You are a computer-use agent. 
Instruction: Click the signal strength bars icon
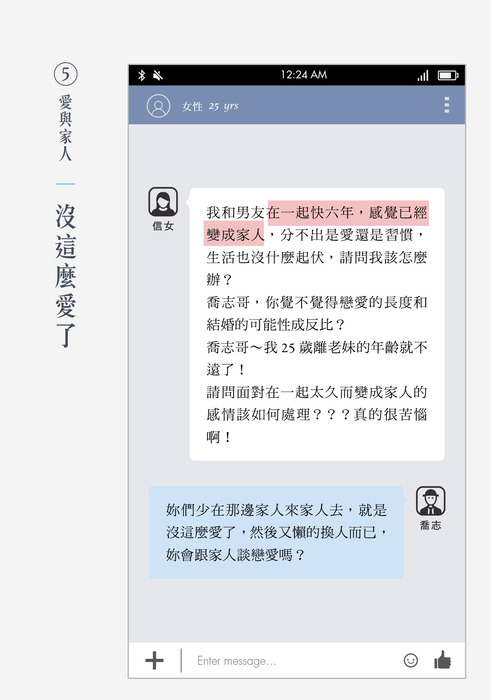(x=423, y=75)
